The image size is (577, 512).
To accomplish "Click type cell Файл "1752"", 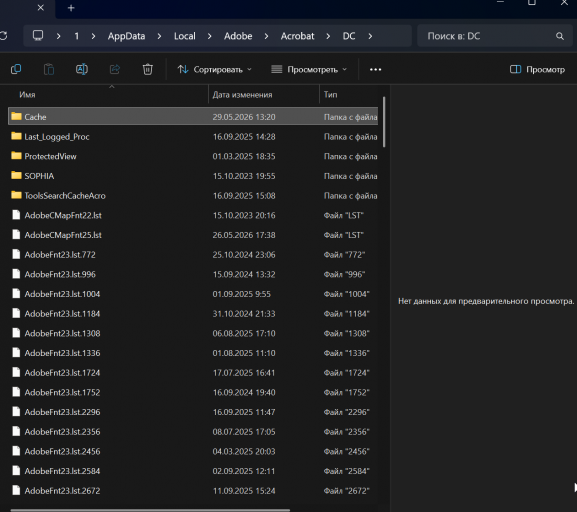I will (346, 392).
